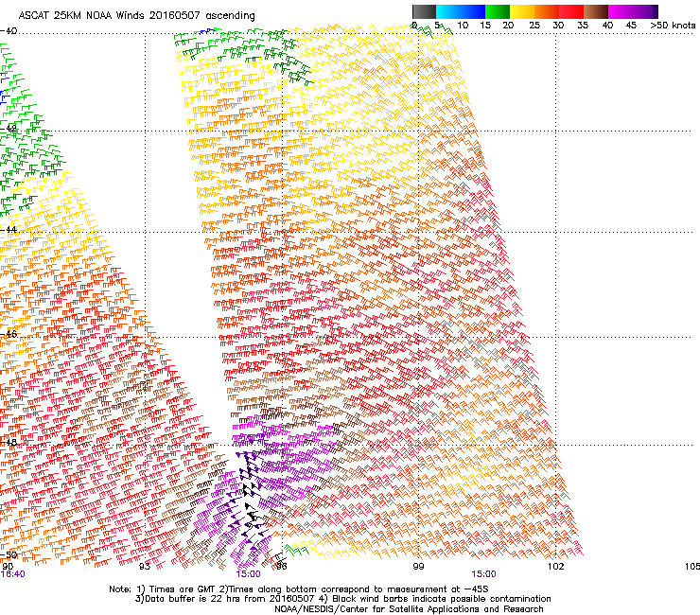Click the chart title 'ASCAT 25KM NOAA Winds 20160507 ascending'
The width and height of the screenshot is (700, 615).
click(136, 16)
